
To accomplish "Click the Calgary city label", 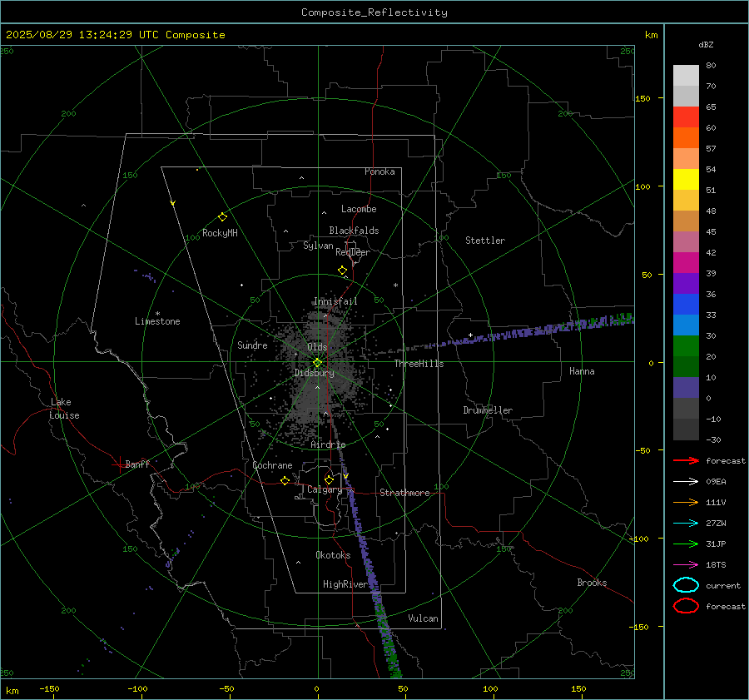I will point(325,489).
